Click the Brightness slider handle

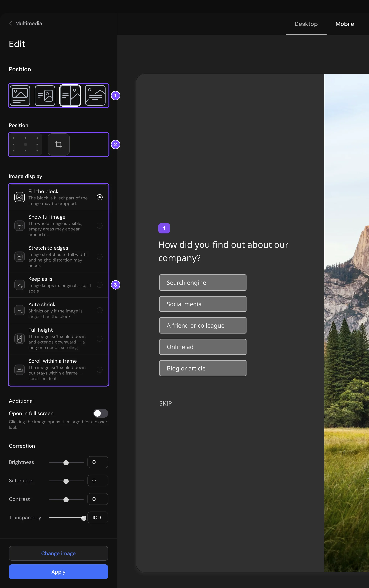pyautogui.click(x=66, y=462)
